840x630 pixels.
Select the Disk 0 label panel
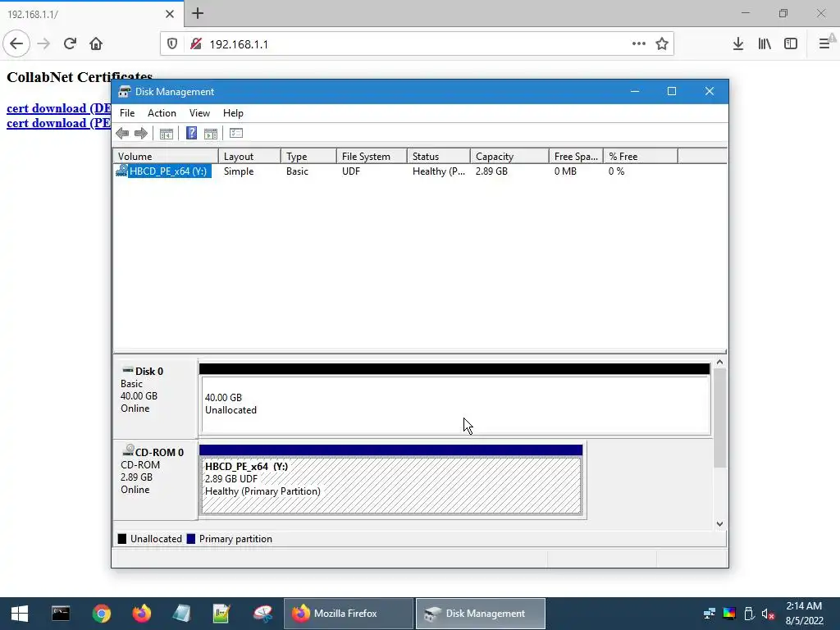[x=155, y=399]
